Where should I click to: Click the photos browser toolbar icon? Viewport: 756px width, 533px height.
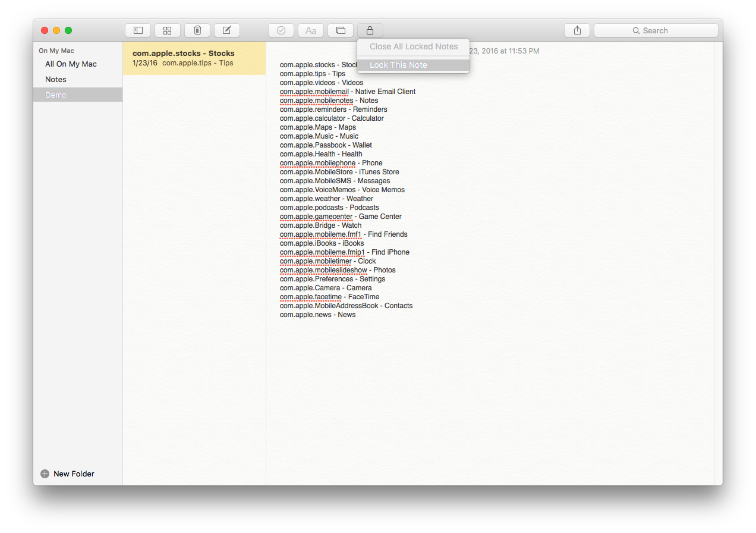click(341, 30)
